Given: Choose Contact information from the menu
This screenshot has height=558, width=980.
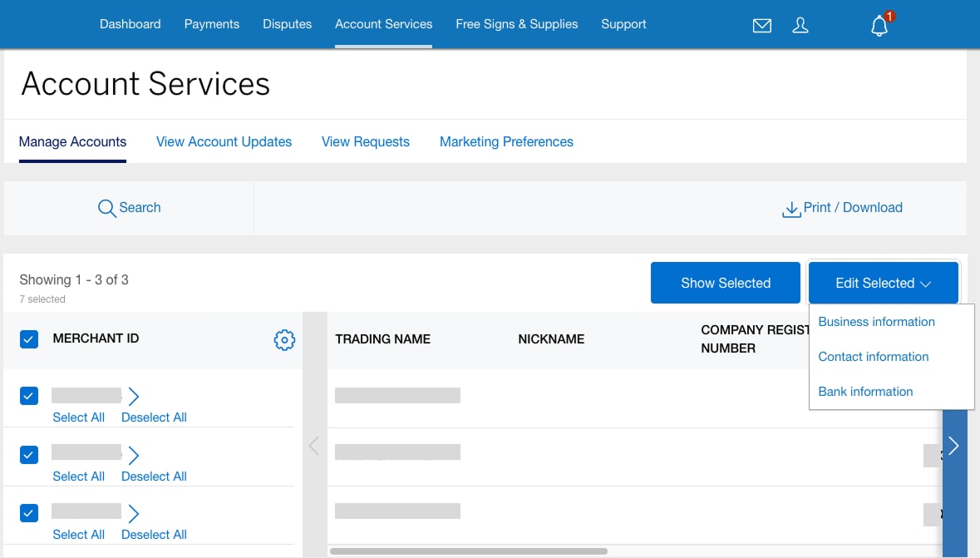Looking at the screenshot, I should coord(873,357).
